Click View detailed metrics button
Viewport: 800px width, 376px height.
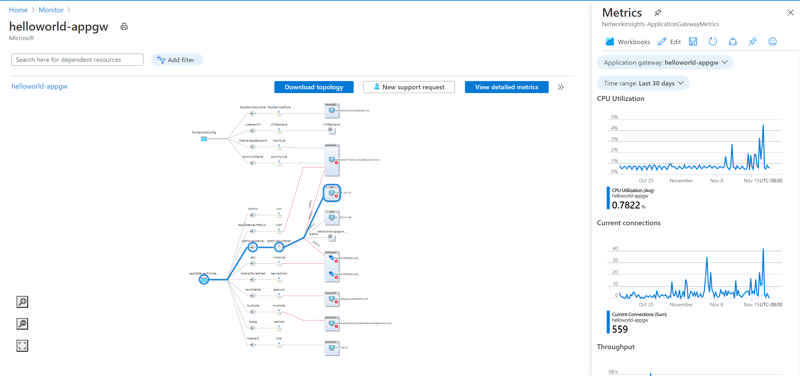point(507,87)
